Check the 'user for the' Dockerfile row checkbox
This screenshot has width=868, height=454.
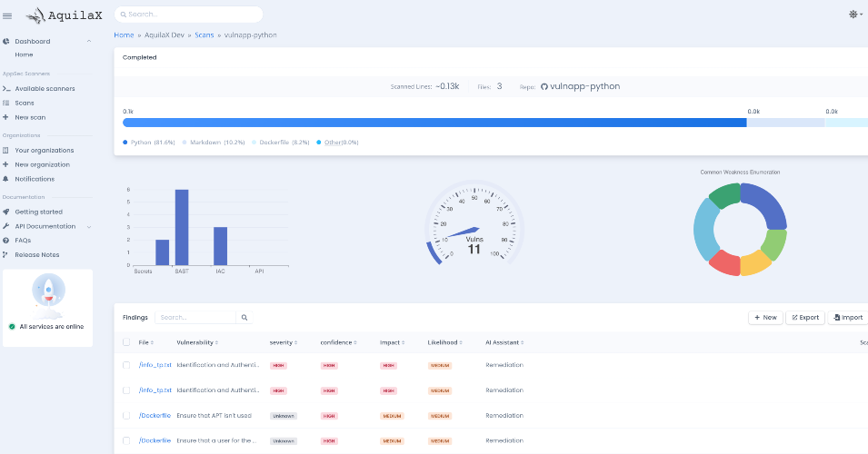126,440
